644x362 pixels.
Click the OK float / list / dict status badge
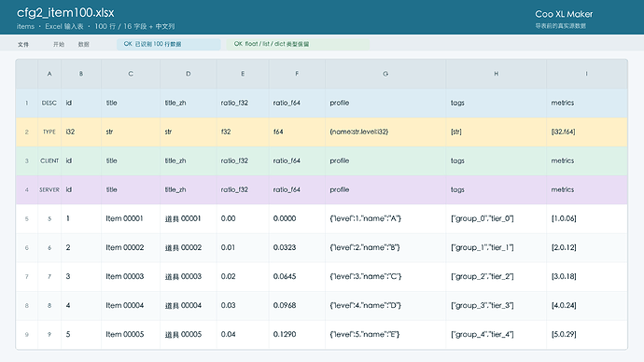point(298,45)
